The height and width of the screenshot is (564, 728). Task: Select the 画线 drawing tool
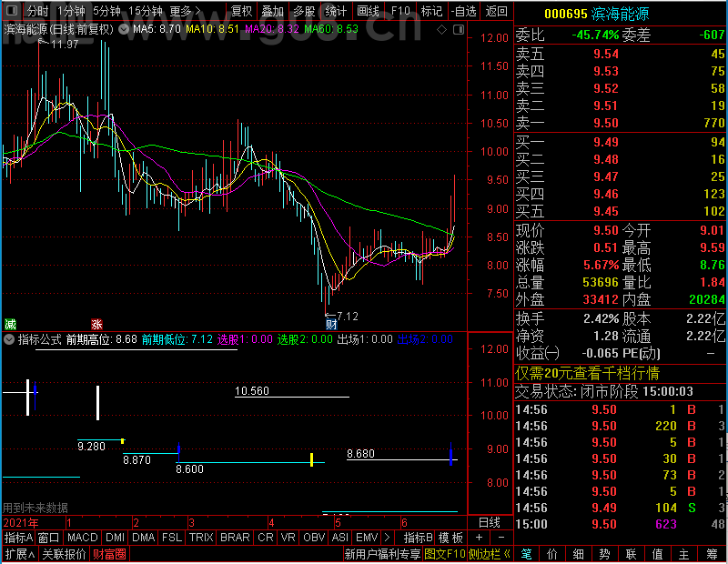368,11
